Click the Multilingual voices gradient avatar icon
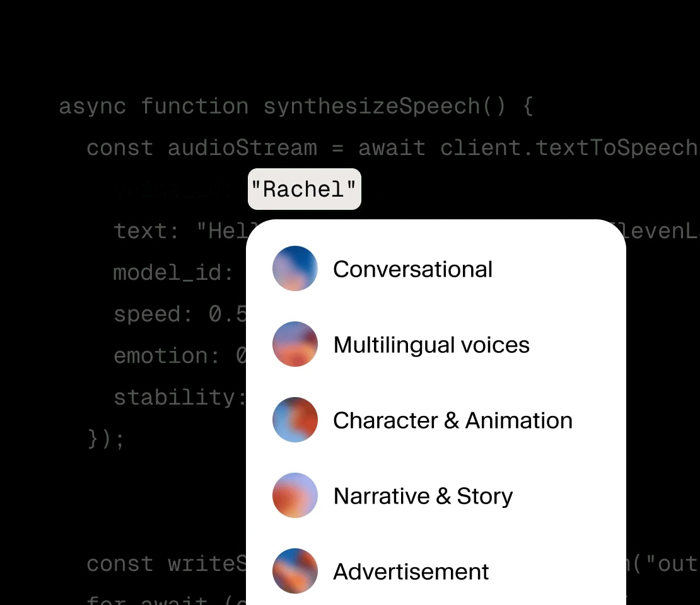Image resolution: width=700 pixels, height=605 pixels. (295, 344)
